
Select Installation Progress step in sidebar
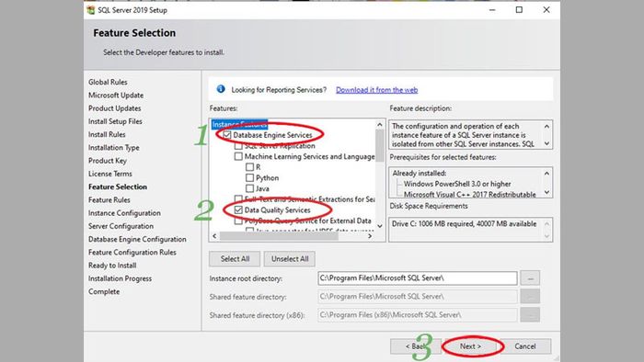120,278
